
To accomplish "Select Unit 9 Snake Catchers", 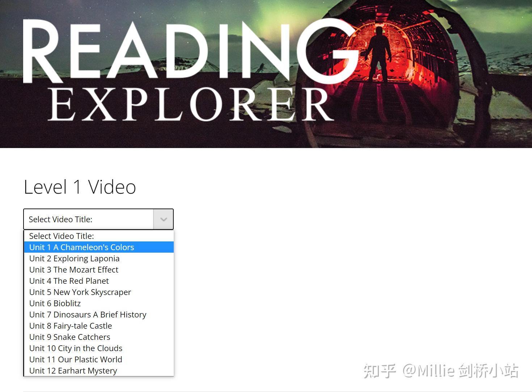I will click(x=69, y=337).
